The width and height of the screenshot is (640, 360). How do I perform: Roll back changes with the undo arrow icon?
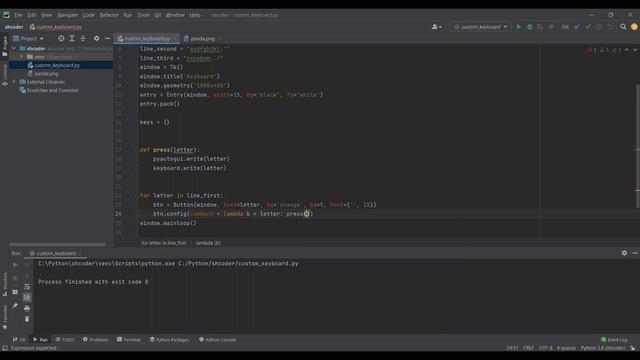pyautogui.click(x=610, y=27)
